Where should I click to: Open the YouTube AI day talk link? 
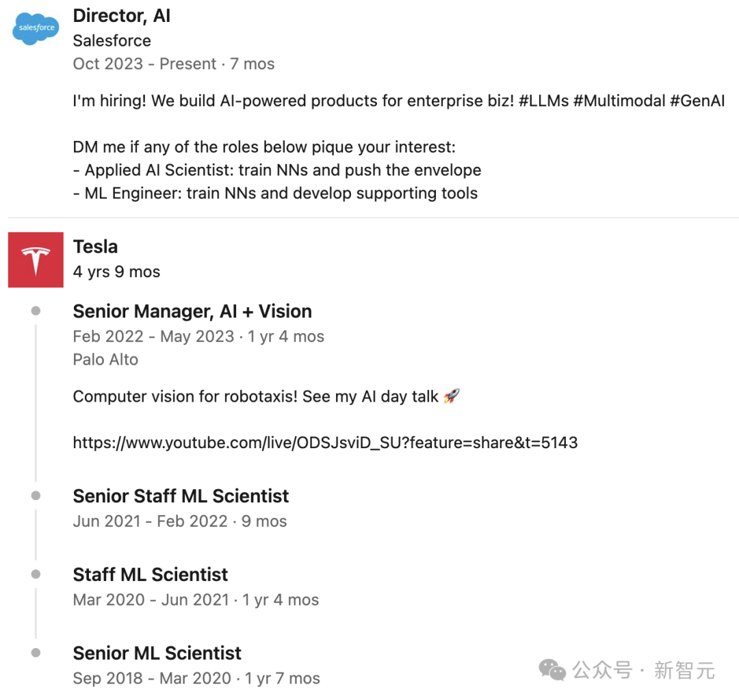[325, 443]
